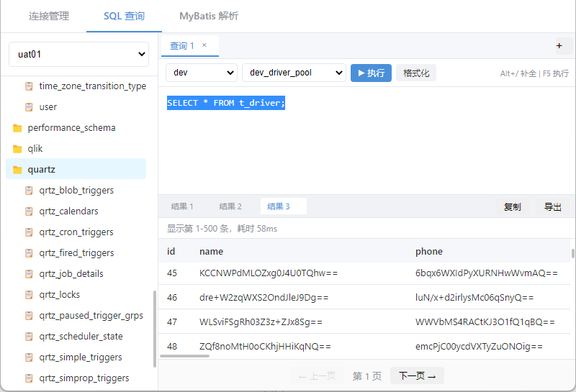This screenshot has width=576, height=392.
Task: Select the 结果 1 result tab
Action: point(182,206)
